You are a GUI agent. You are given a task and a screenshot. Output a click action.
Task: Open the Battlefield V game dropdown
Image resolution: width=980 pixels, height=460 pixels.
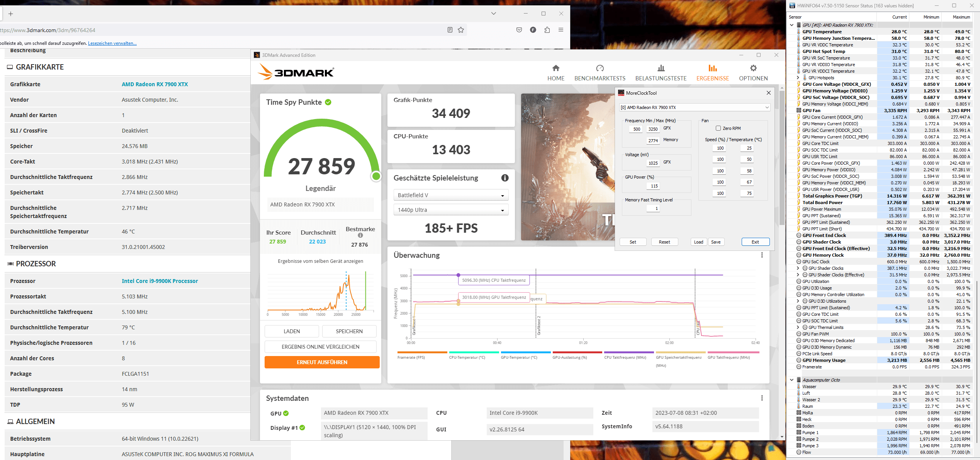pos(451,195)
